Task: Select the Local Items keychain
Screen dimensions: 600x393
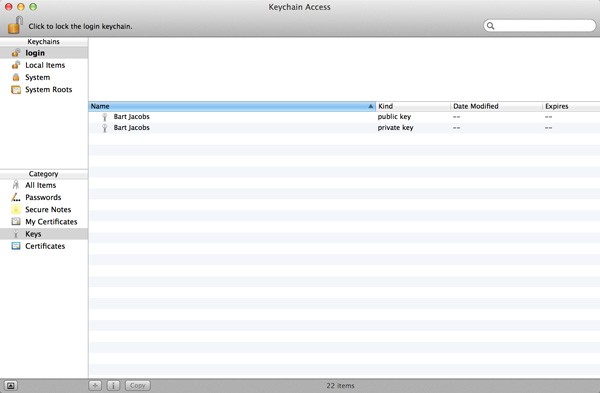Action: [x=44, y=65]
